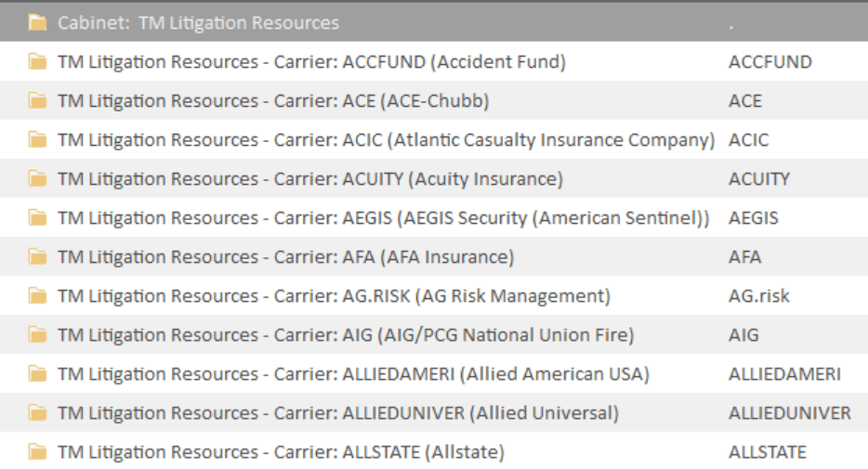
Task: Select the AG Risk Management folder icon
Action: click(38, 296)
